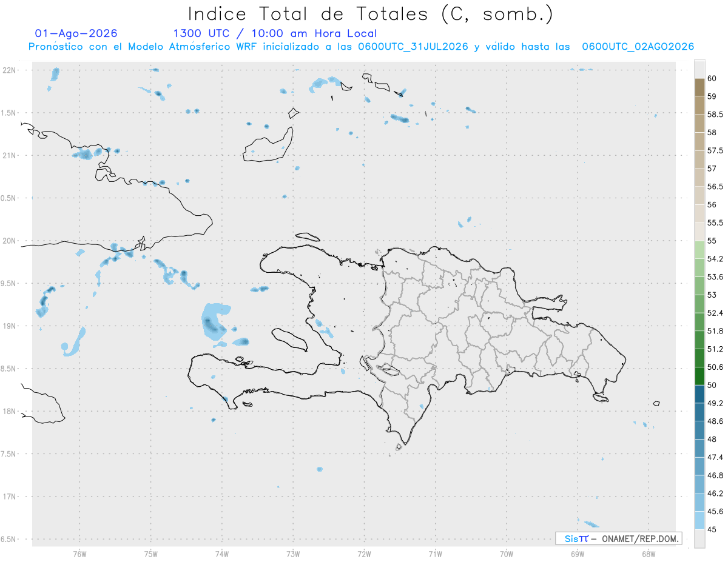The image size is (728, 562).
Task: Click the "75W" longitude label
Action: tap(151, 554)
